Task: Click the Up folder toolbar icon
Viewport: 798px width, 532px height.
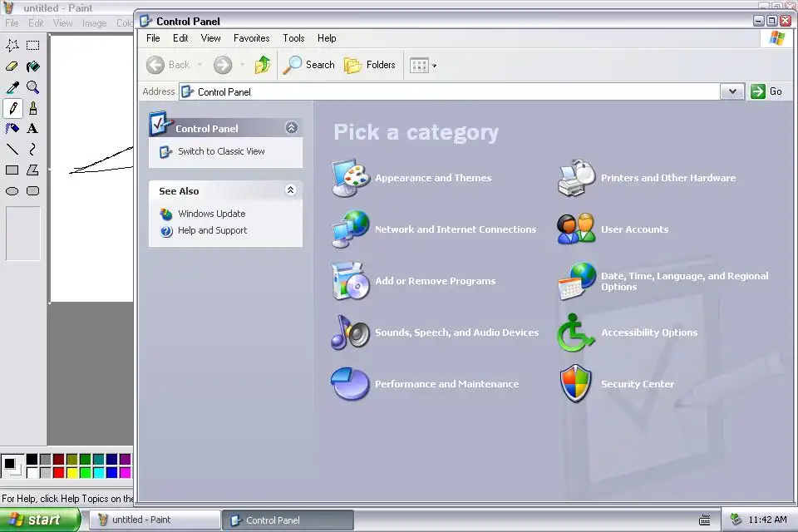Action: tap(263, 65)
